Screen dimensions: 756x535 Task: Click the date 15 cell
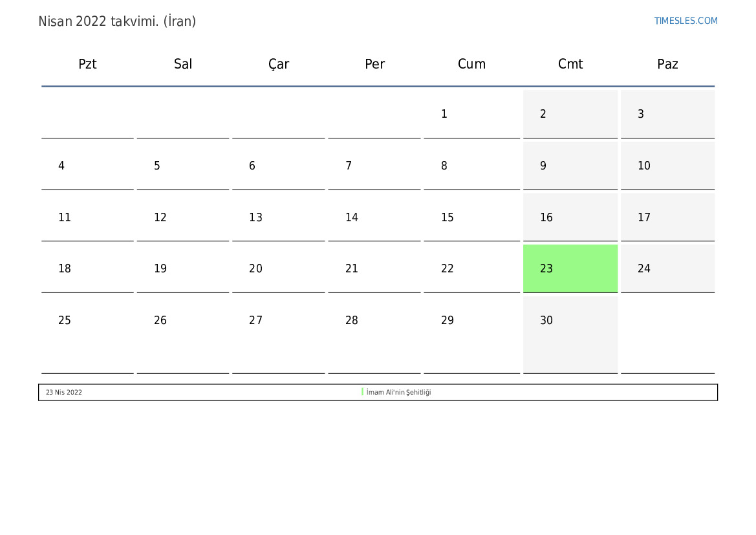(448, 217)
